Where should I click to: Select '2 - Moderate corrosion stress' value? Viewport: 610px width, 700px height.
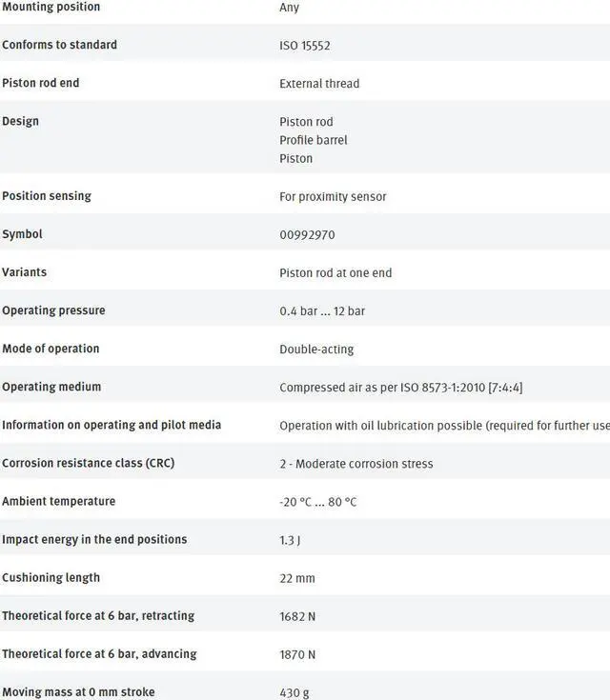point(356,464)
